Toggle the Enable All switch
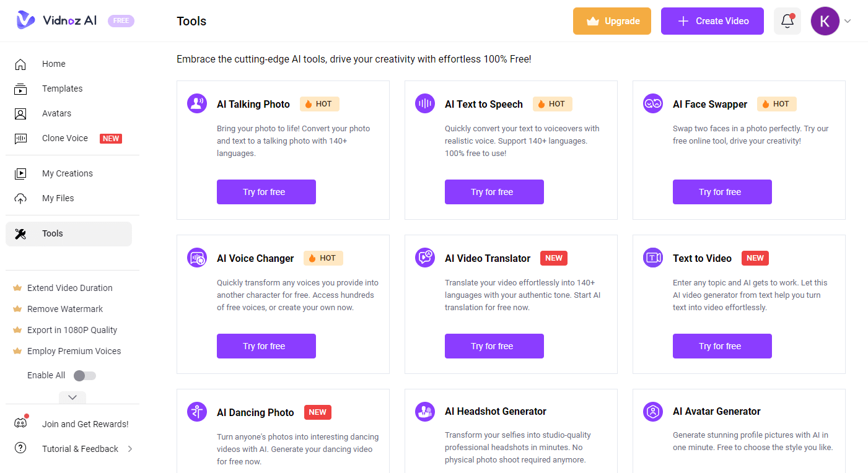The width and height of the screenshot is (868, 473). pyautogui.click(x=85, y=376)
